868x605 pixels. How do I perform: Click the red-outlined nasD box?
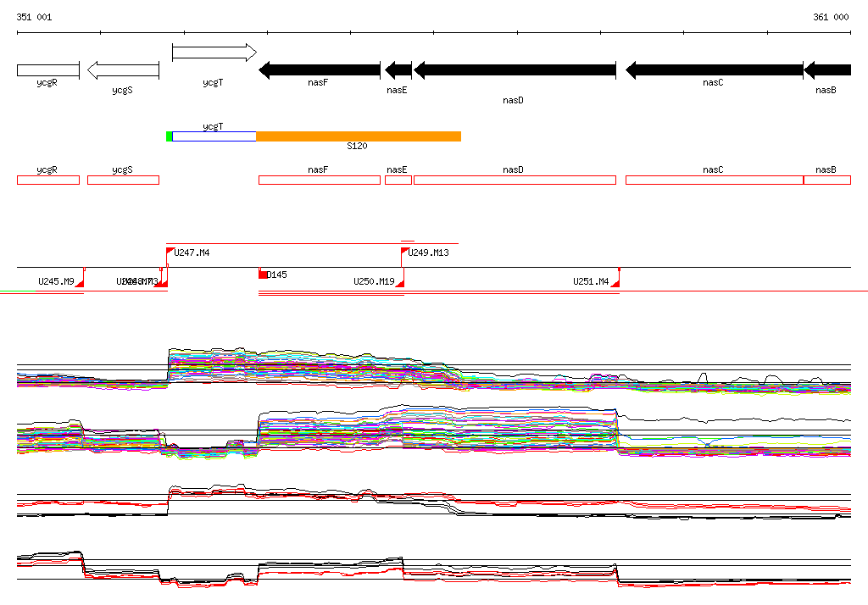pyautogui.click(x=515, y=180)
